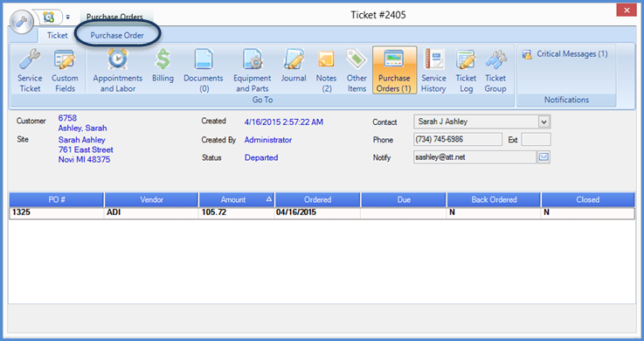Go to Appointments and Labor
Viewport: 644px width, 341px height.
click(x=118, y=71)
